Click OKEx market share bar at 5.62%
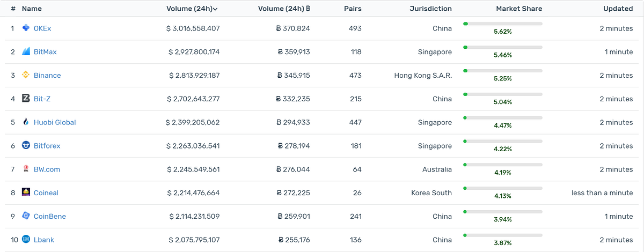 (503, 24)
